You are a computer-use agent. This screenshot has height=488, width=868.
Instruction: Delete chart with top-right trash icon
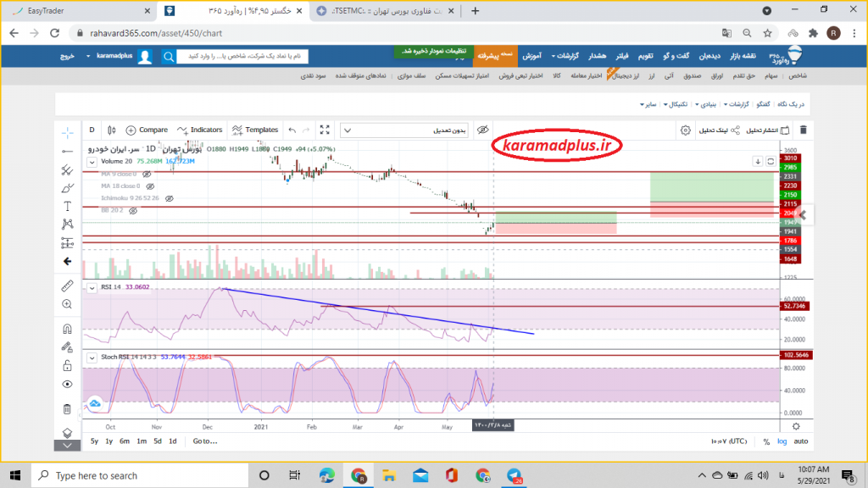tap(804, 130)
